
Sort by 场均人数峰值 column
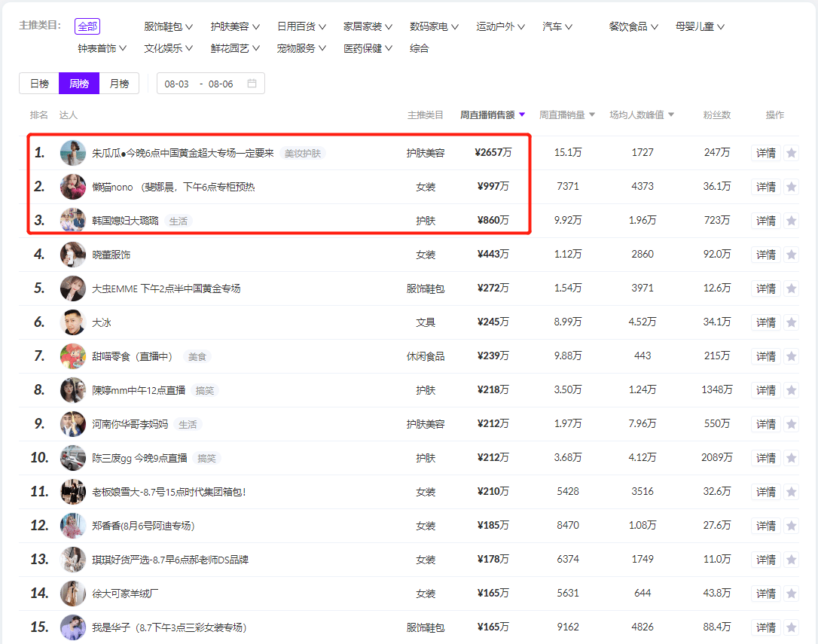[x=642, y=114]
